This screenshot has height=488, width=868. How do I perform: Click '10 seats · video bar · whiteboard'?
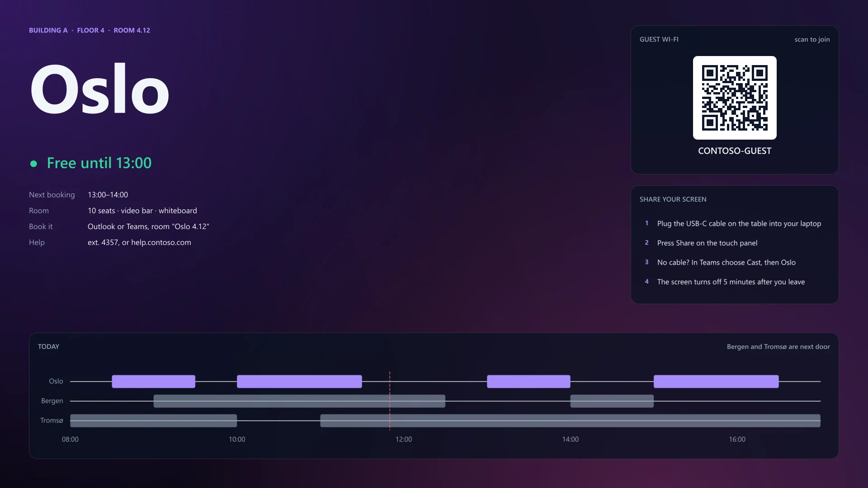click(142, 211)
